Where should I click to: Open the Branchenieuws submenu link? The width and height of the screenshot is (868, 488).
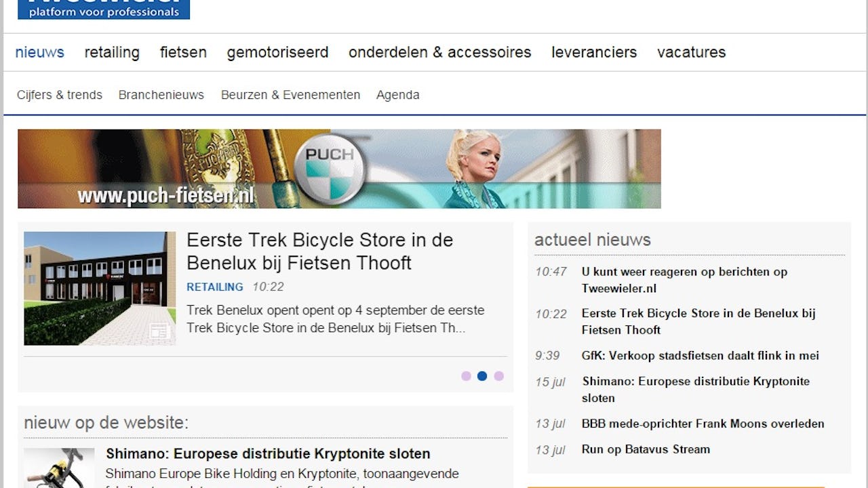pos(161,95)
